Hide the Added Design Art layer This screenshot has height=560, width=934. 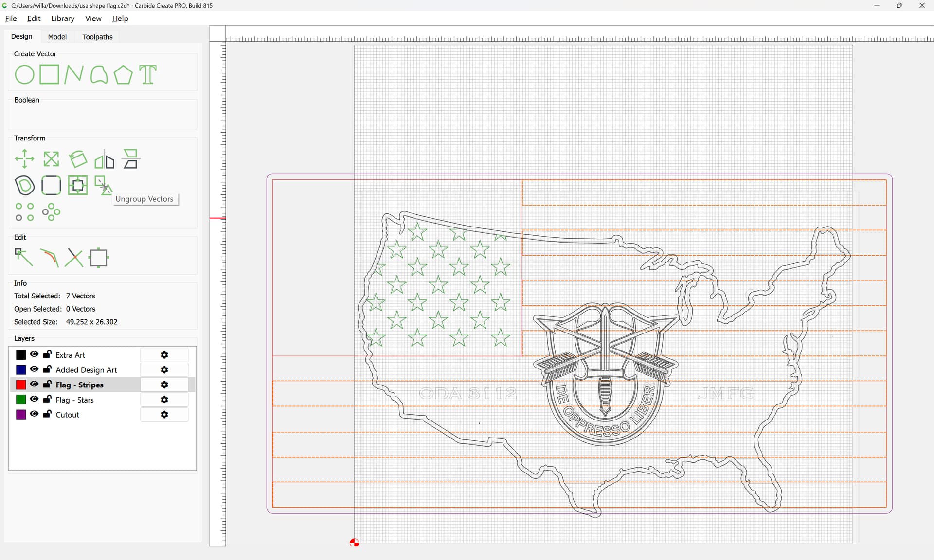click(x=34, y=369)
